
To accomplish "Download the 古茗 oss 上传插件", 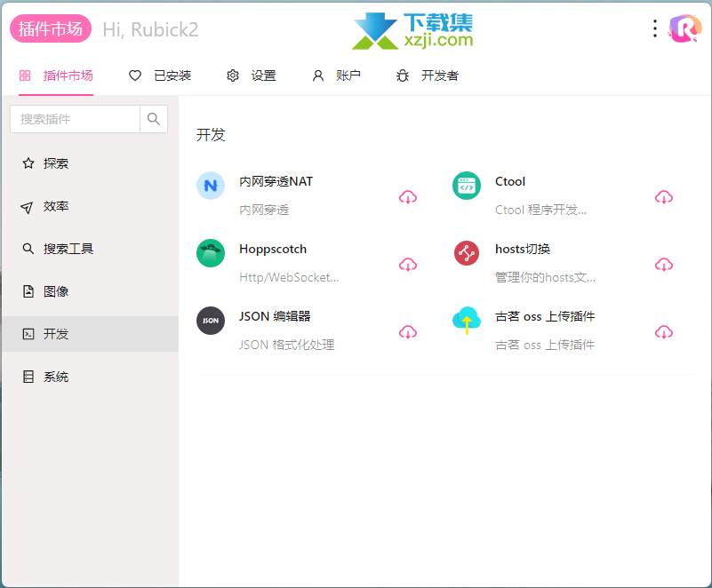I will [664, 332].
